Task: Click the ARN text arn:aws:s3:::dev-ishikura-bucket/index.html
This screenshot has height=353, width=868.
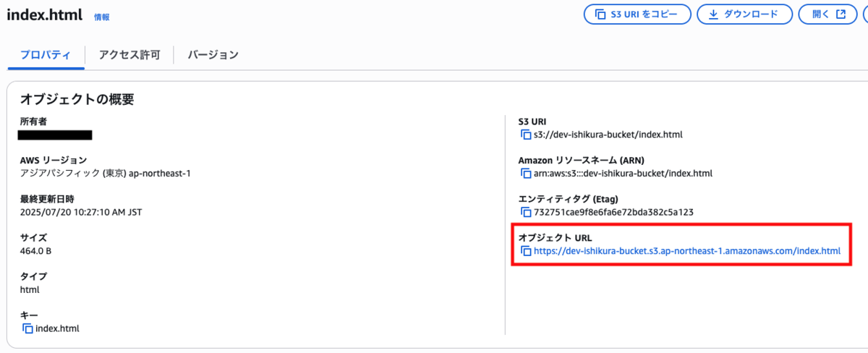Action: [623, 174]
